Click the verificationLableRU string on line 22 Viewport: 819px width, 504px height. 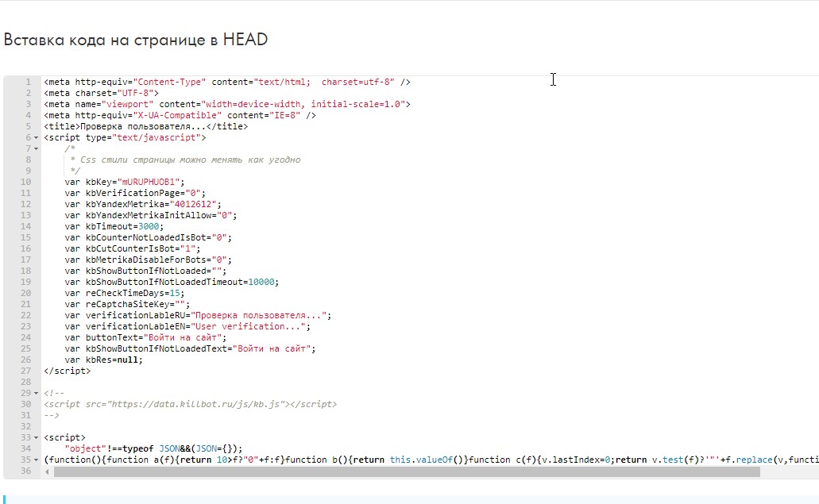point(258,315)
